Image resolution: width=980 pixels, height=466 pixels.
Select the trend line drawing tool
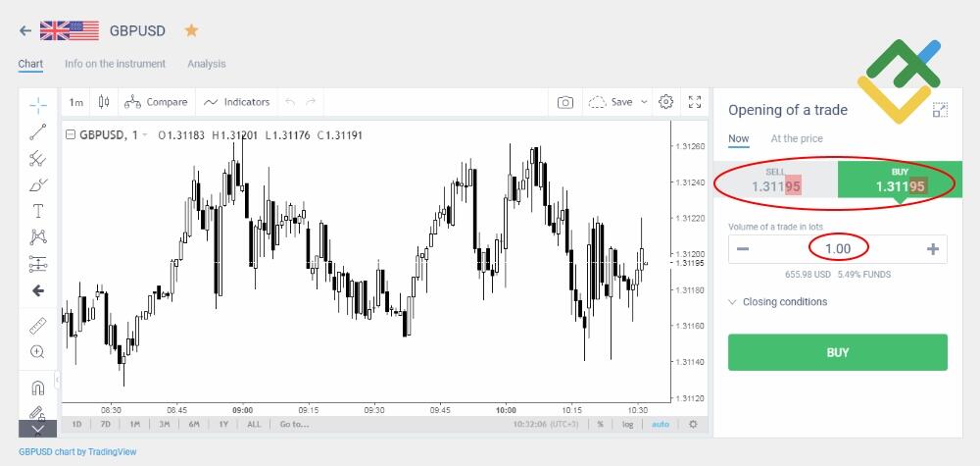tap(38, 132)
